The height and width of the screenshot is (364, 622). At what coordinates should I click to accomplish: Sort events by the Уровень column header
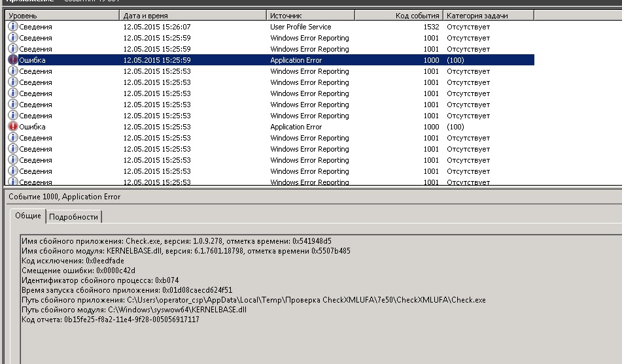click(x=62, y=16)
